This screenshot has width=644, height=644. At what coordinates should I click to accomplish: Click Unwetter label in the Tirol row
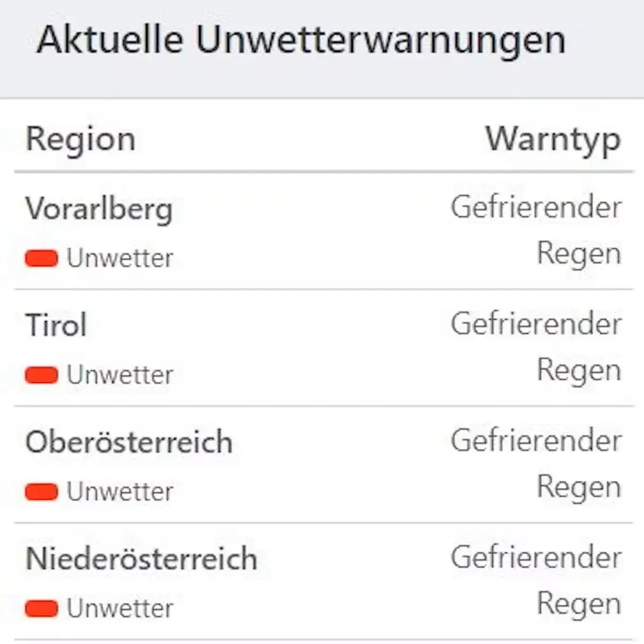(120, 375)
